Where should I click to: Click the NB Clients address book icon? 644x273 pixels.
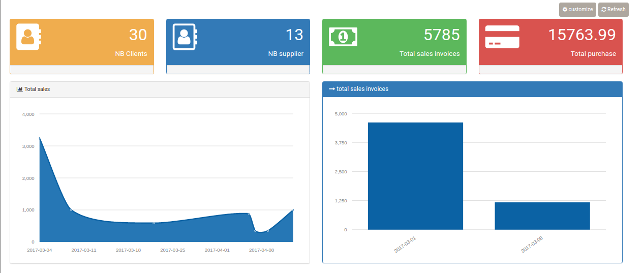[28, 37]
